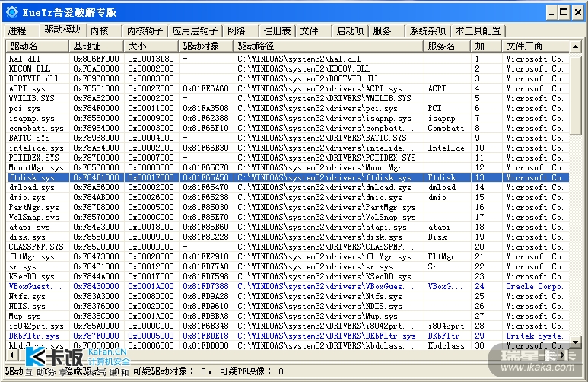
Task: Switch to 应用层钩子 tab
Action: coord(195,30)
